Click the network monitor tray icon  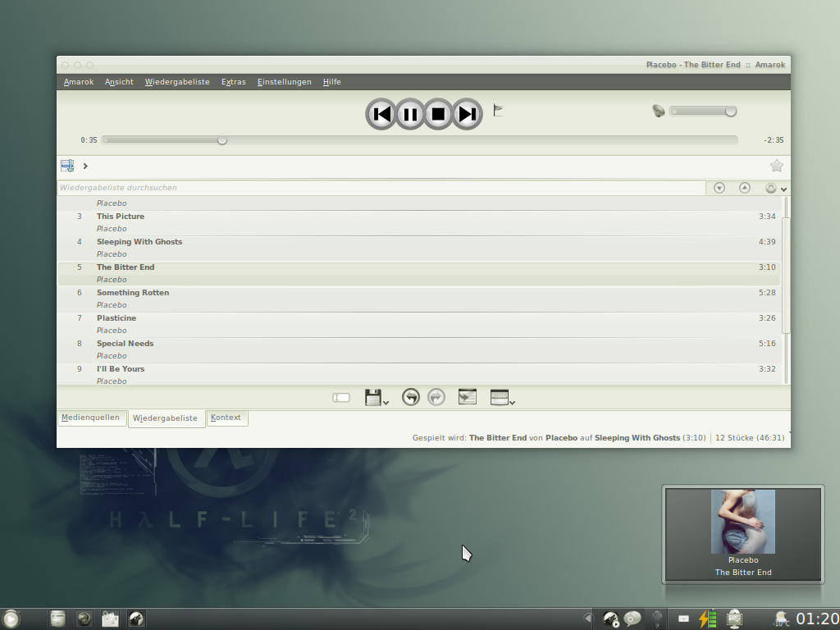[734, 619]
